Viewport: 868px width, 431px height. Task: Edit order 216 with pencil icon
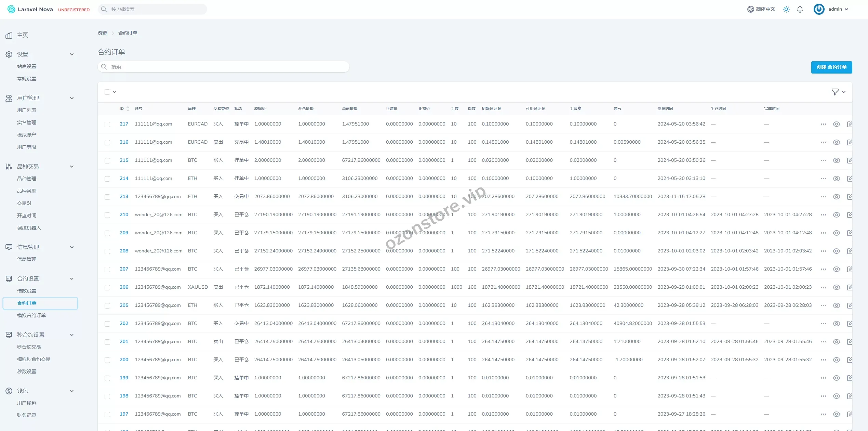pos(850,142)
